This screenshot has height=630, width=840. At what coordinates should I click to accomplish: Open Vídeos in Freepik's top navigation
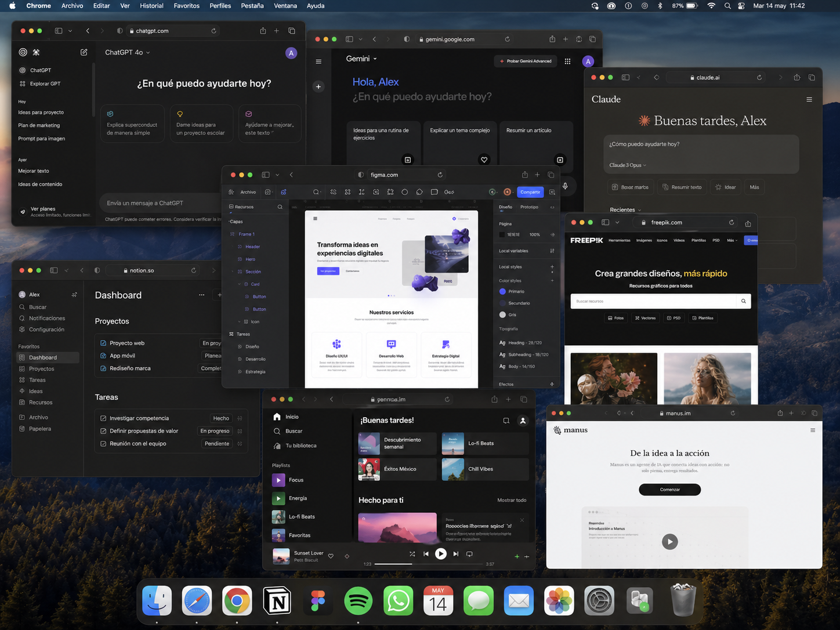pyautogui.click(x=679, y=240)
